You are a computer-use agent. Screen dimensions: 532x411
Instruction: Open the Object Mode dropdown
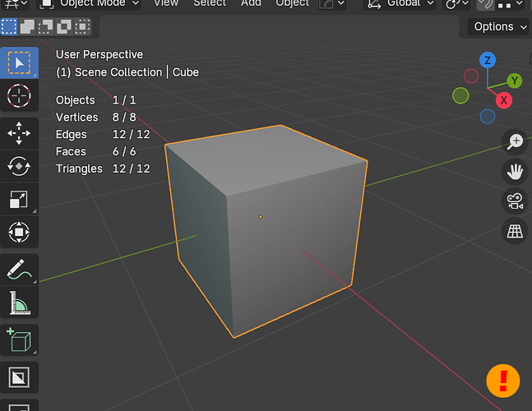[x=89, y=4]
